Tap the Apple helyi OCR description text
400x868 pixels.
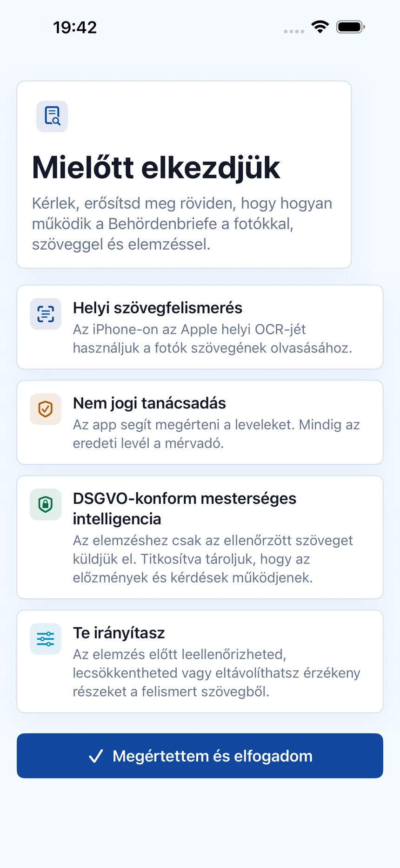coord(213,339)
